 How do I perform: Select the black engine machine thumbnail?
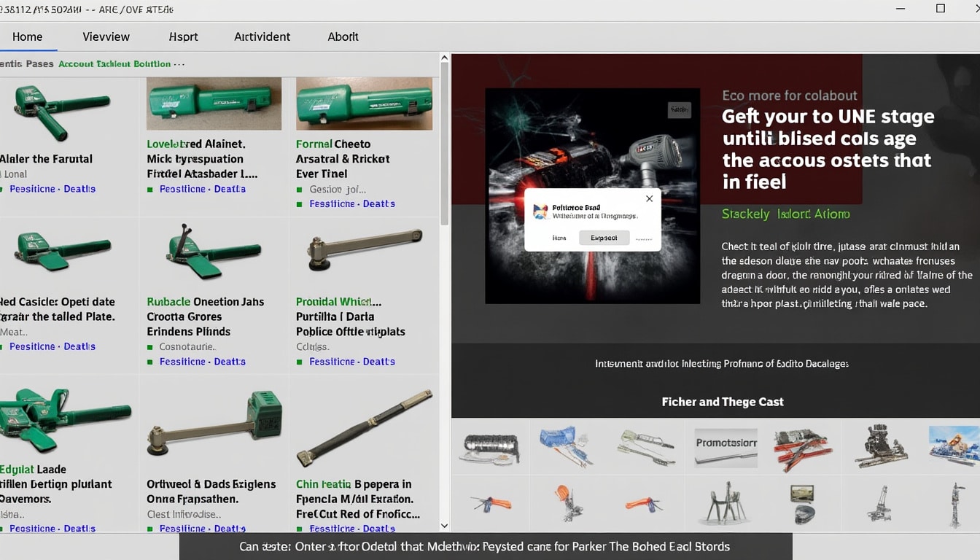[x=880, y=446]
